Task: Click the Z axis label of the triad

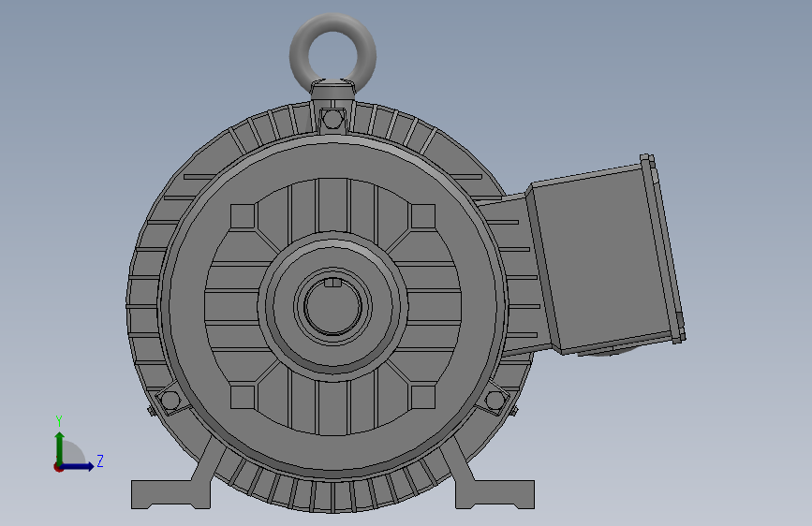Action: click(100, 460)
